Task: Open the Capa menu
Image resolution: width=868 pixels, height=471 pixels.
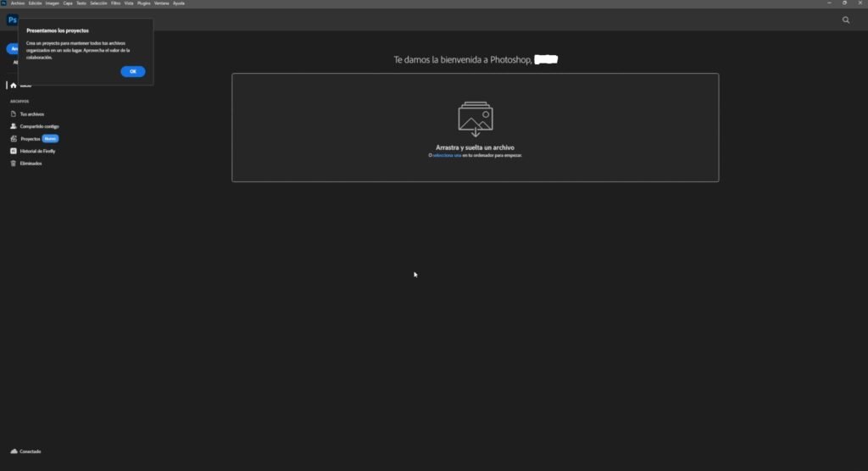Action: click(68, 3)
